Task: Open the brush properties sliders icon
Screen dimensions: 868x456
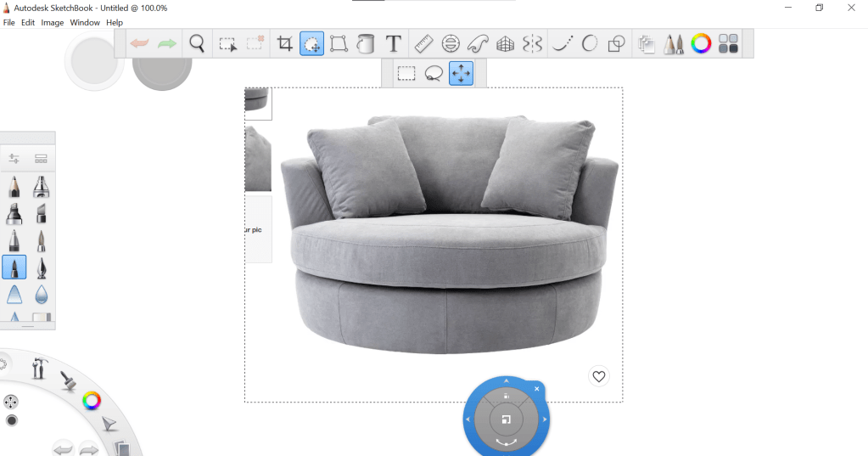Action: 14,159
